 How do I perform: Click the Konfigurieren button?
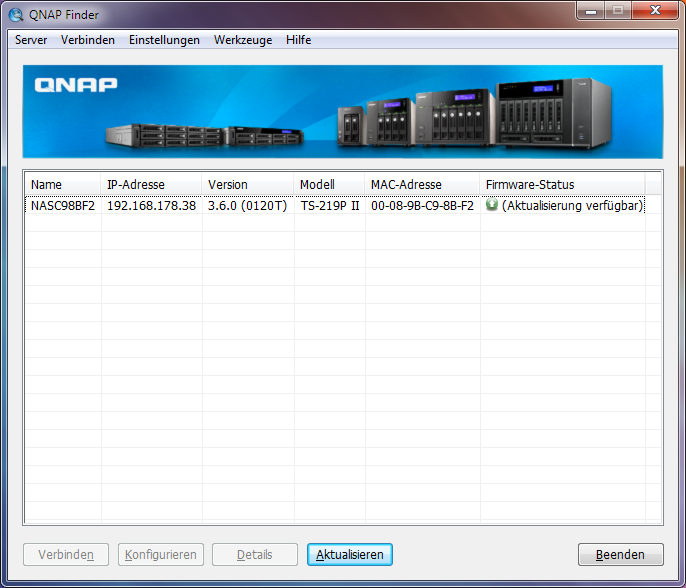coord(161,554)
